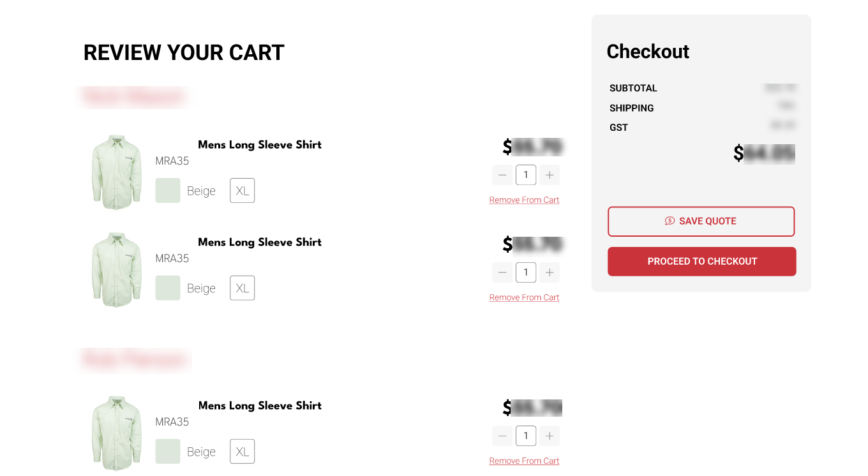
Task: Select Beige color swatch of third shirt
Action: 168,451
